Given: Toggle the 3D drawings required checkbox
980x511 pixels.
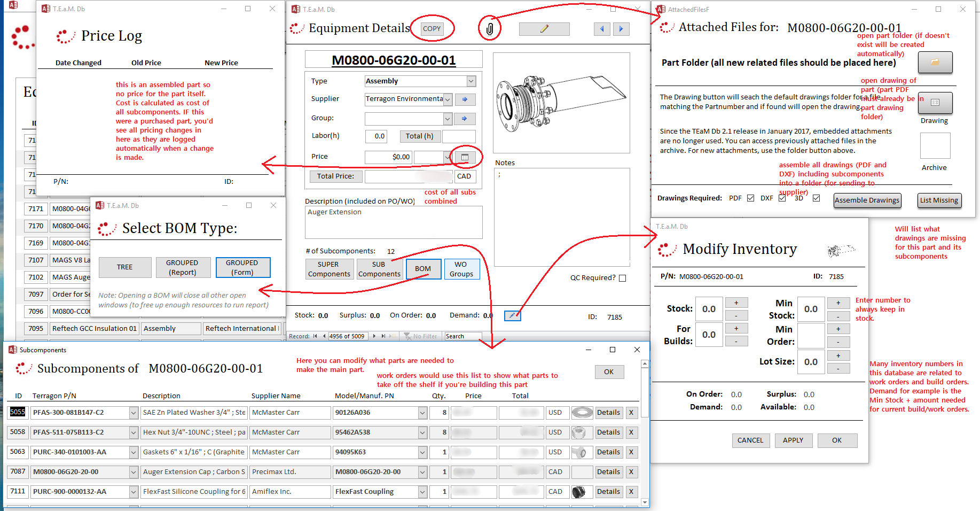Looking at the screenshot, I should click(x=816, y=198).
